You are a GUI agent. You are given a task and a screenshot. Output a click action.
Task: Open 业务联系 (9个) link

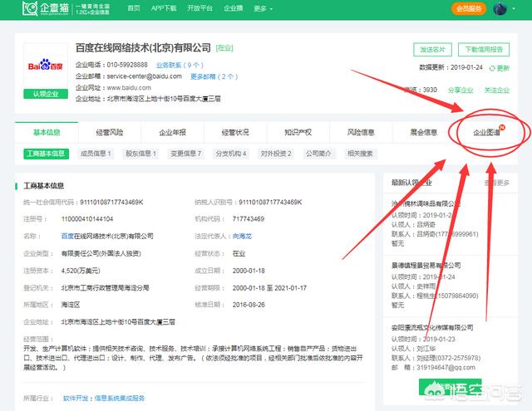click(180, 65)
